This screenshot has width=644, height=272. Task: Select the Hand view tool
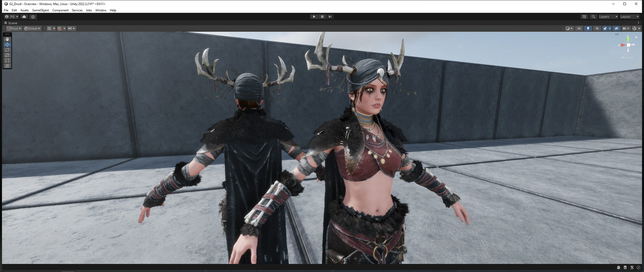[x=7, y=39]
